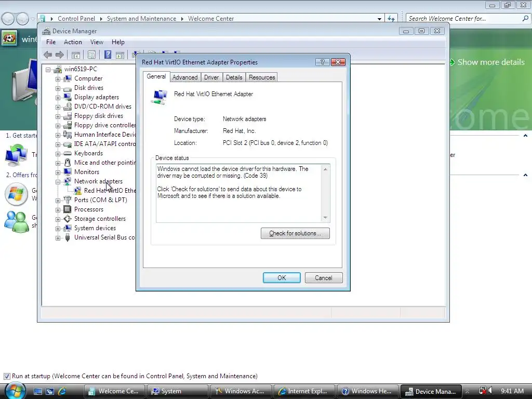Click the Device status scrollbar down arrow
This screenshot has height=399, width=532.
click(x=325, y=218)
